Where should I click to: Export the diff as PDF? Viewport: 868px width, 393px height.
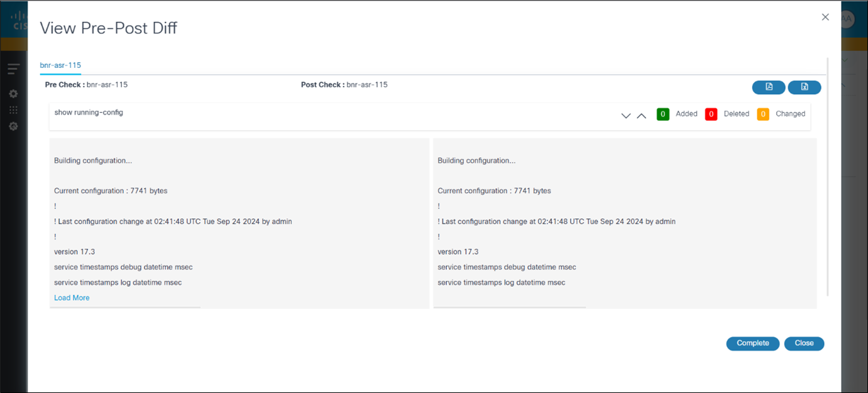coord(769,87)
